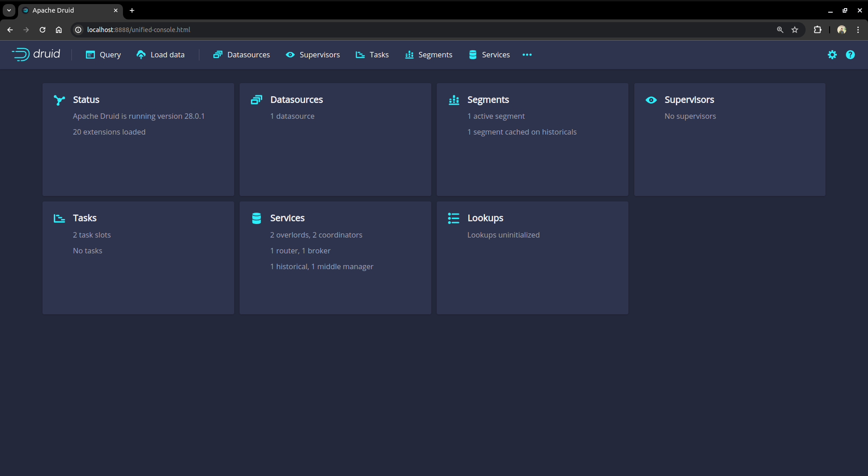Click the Status card icon
The height and width of the screenshot is (476, 868).
coord(59,100)
